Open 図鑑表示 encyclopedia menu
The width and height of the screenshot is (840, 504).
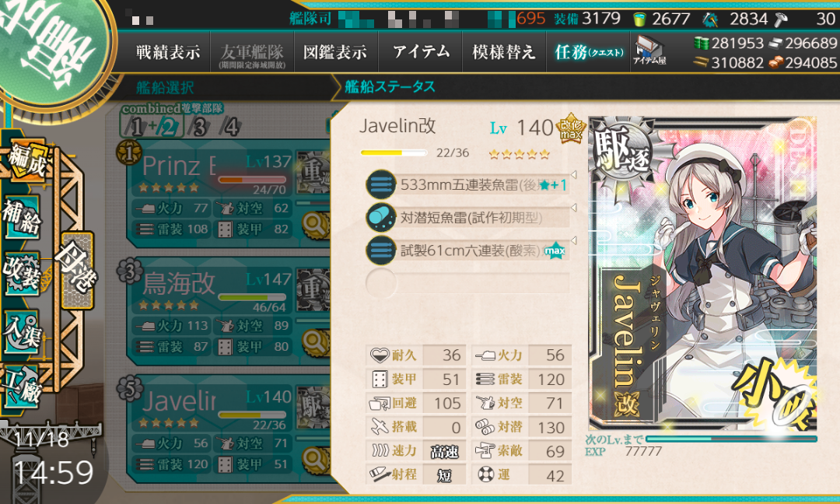(x=335, y=52)
